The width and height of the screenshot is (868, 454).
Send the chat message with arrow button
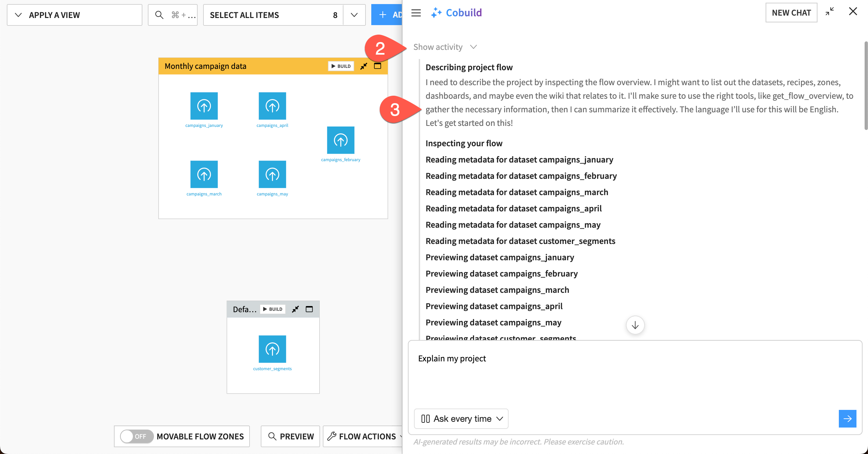coord(847,419)
